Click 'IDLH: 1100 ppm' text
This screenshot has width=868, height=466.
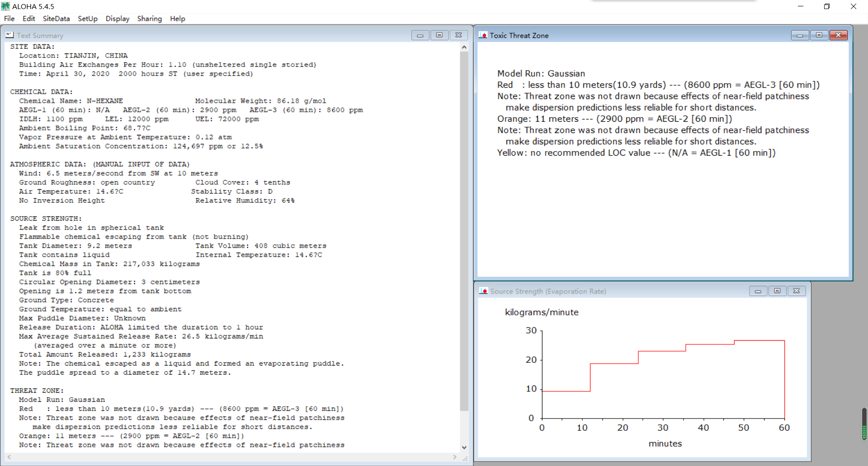(x=51, y=119)
